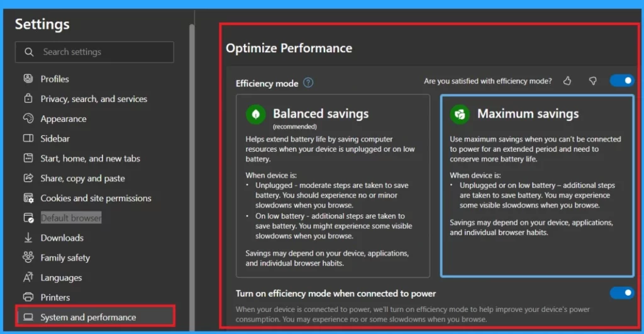The width and height of the screenshot is (644, 334).
Task: Go to Downloads settings
Action: [x=62, y=238]
